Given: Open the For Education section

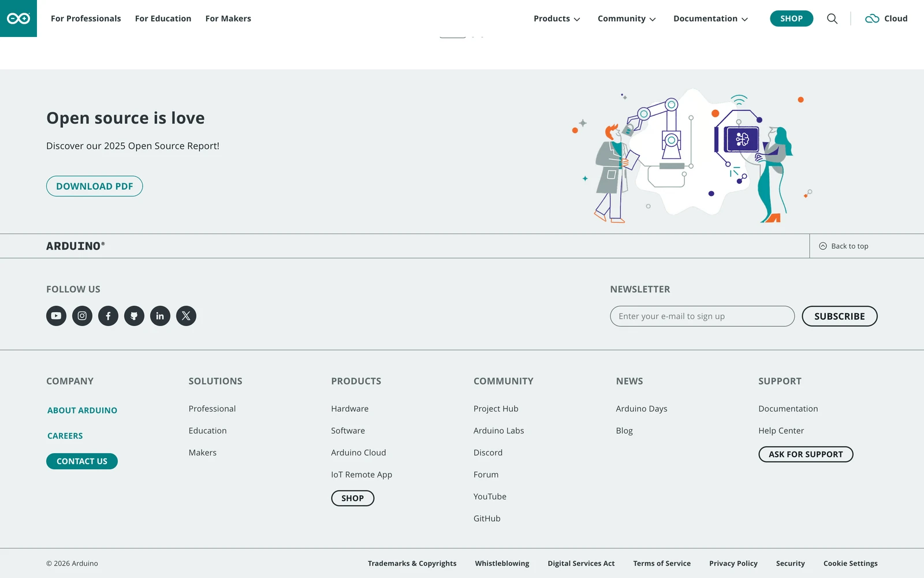Looking at the screenshot, I should [163, 18].
